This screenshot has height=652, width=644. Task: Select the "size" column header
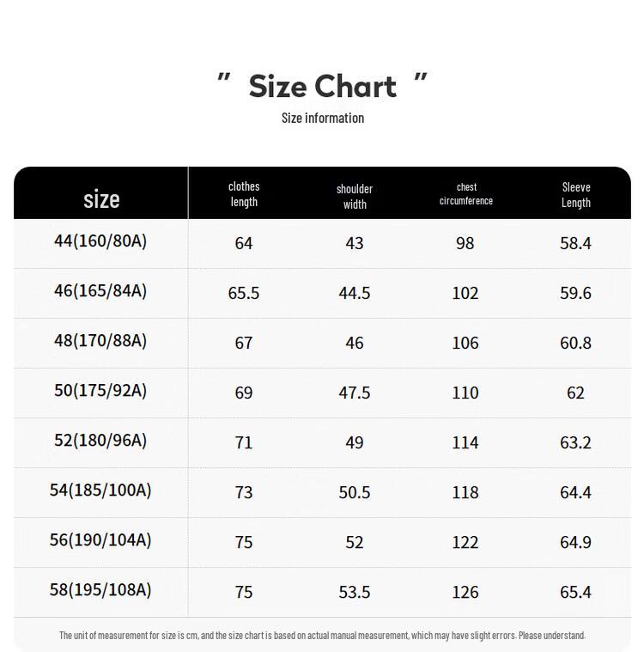(x=101, y=200)
